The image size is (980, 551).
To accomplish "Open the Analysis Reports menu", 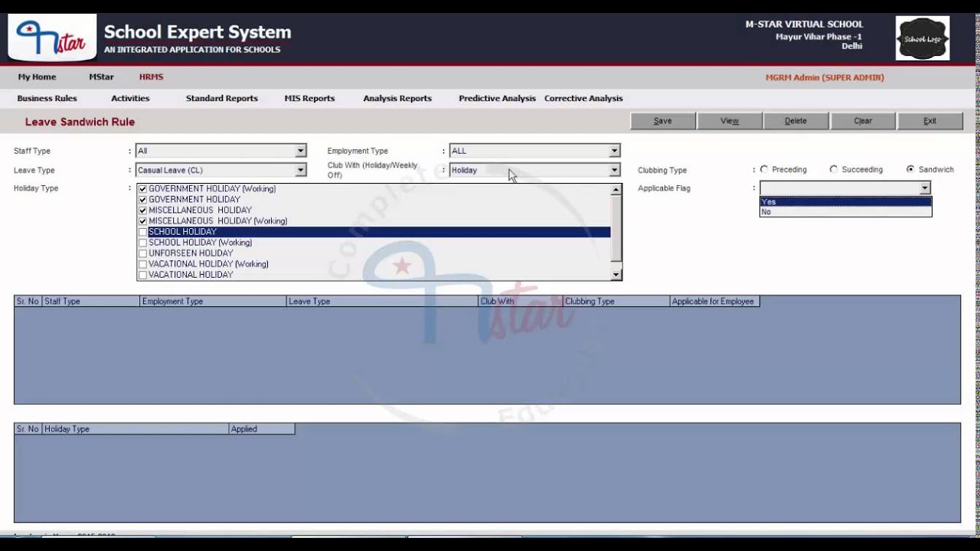I will pos(397,99).
